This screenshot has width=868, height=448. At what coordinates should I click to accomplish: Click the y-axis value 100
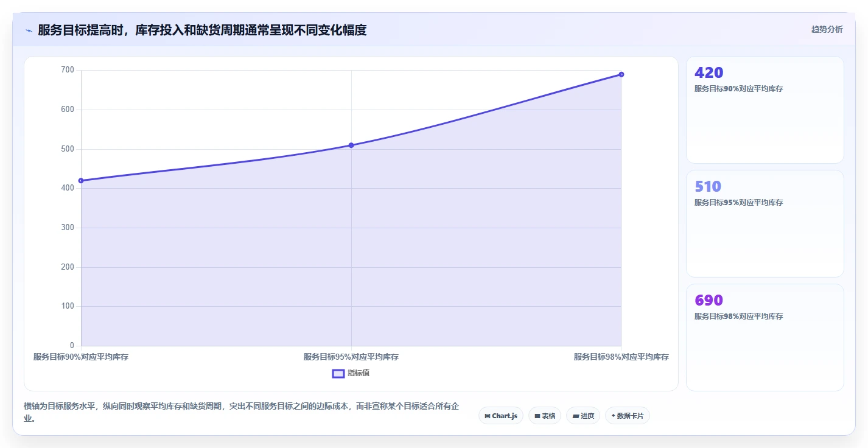68,306
